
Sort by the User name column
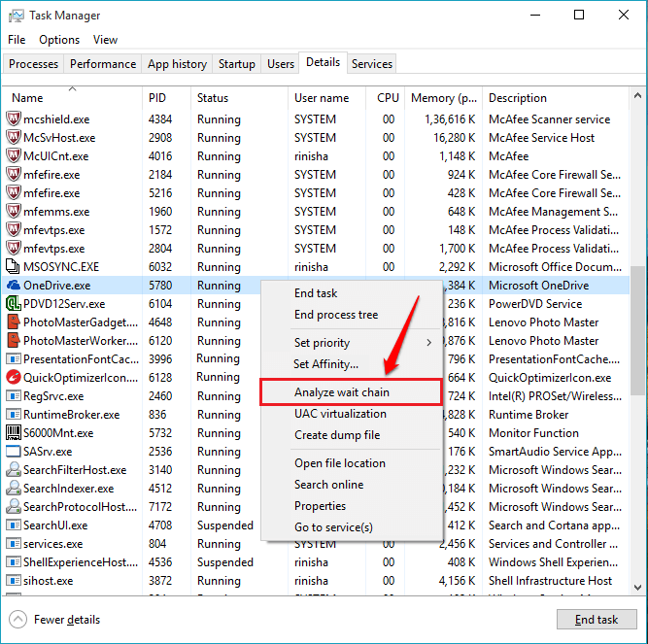tap(326, 98)
